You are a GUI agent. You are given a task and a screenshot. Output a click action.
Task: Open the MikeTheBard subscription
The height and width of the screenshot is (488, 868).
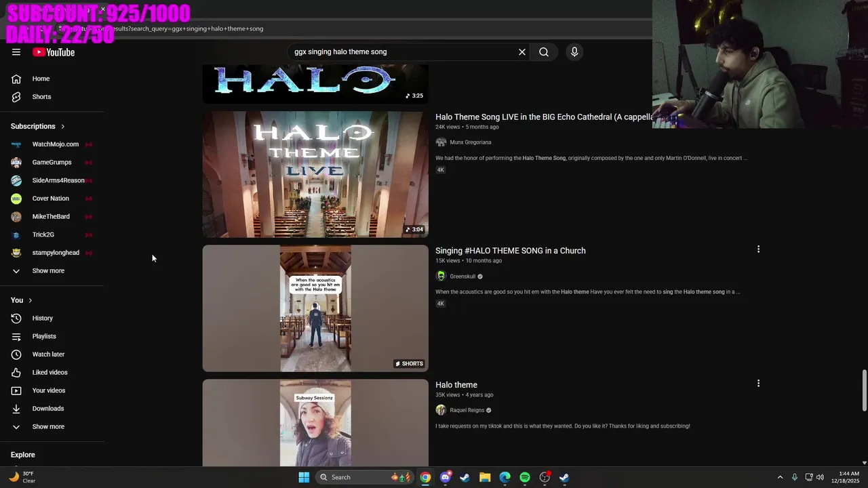point(52,217)
